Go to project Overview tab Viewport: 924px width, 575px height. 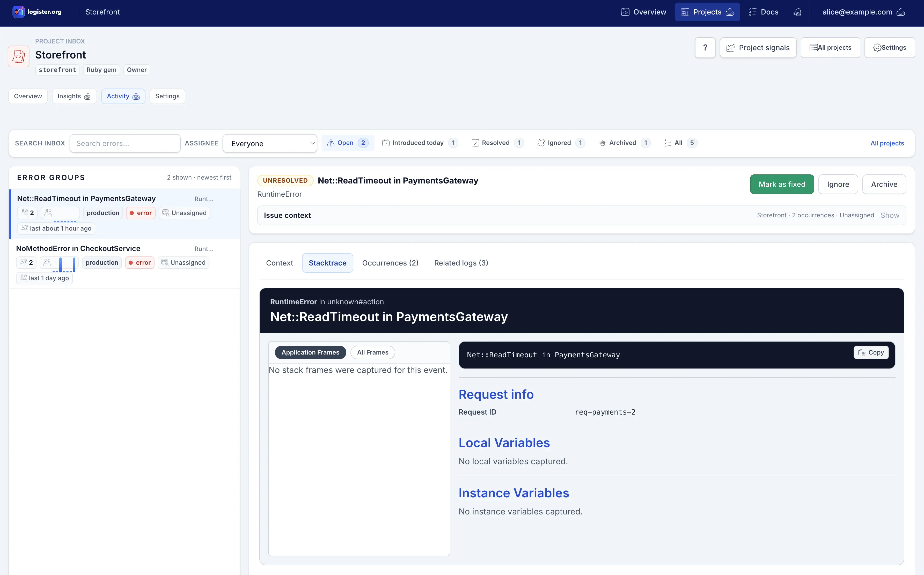pos(28,96)
